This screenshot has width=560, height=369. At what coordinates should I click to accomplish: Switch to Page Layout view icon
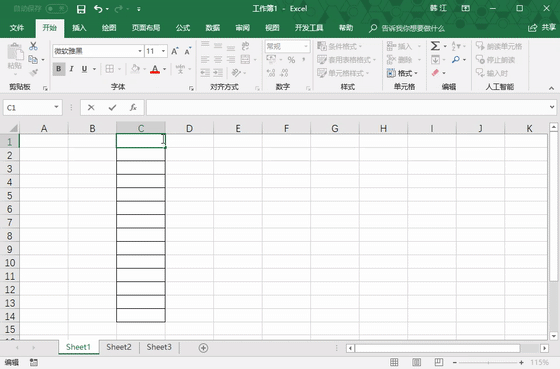pos(416,362)
